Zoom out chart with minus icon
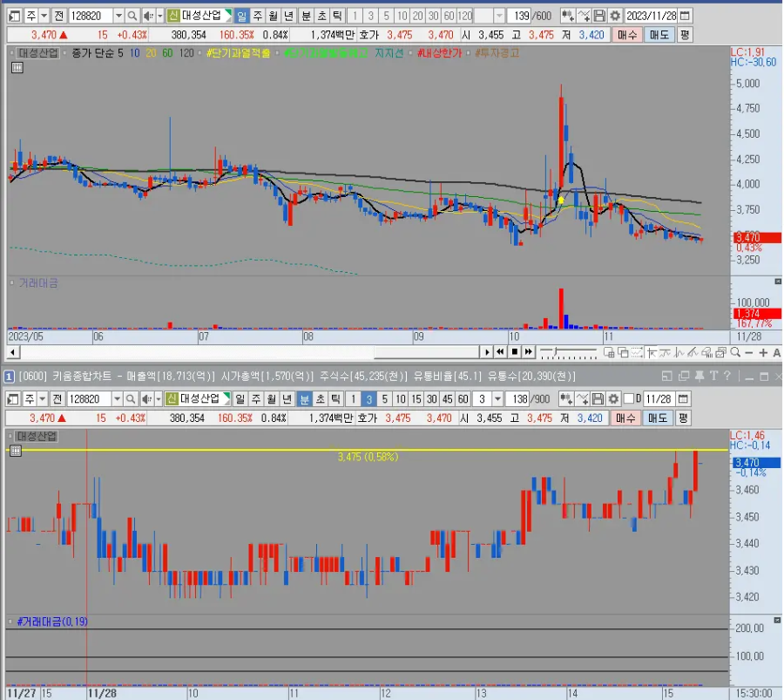 click(x=749, y=353)
